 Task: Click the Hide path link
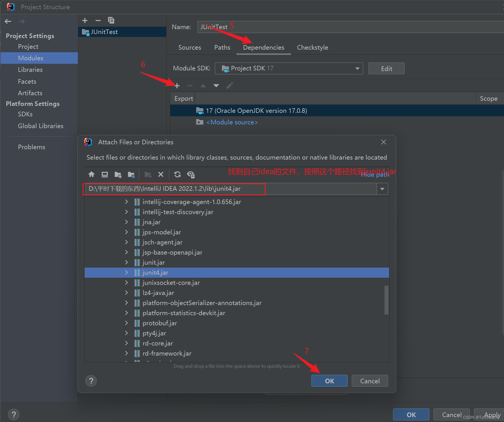point(375,175)
